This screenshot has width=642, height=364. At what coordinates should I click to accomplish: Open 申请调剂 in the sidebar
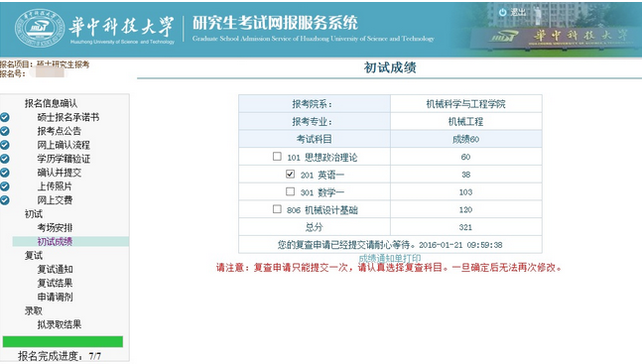55,297
